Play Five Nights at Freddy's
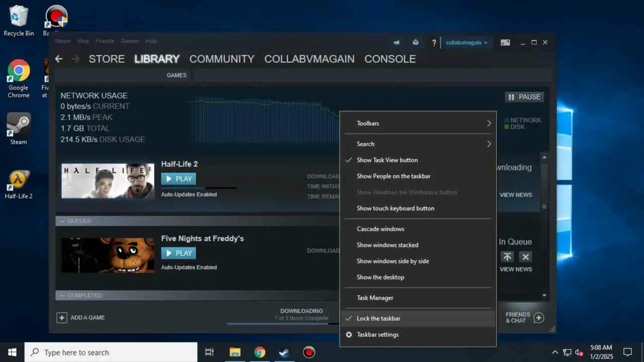Image resolution: width=644 pixels, height=362 pixels. click(x=179, y=253)
